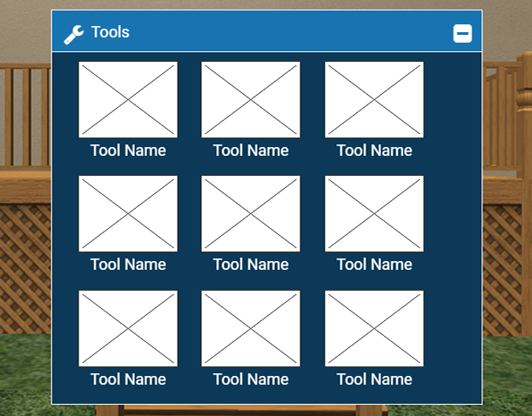Pick the bottom-right tool thumbnail
Viewport: 532px width, 416px height.
(374, 328)
